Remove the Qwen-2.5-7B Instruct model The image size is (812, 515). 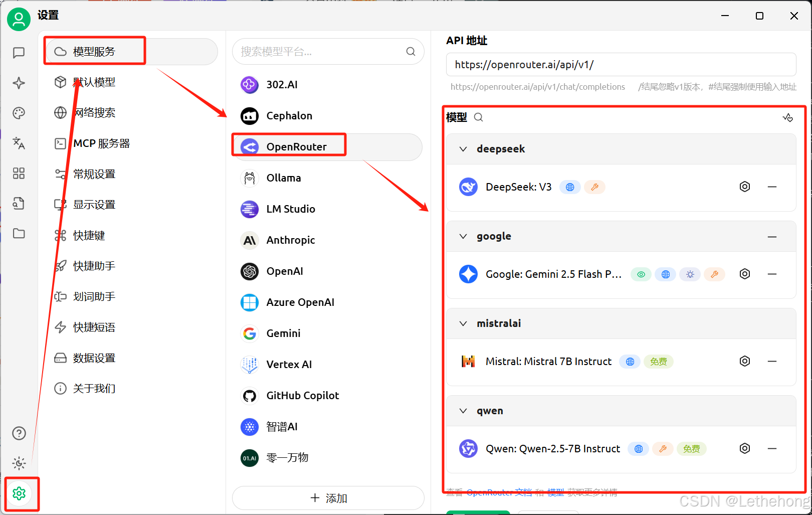(772, 448)
